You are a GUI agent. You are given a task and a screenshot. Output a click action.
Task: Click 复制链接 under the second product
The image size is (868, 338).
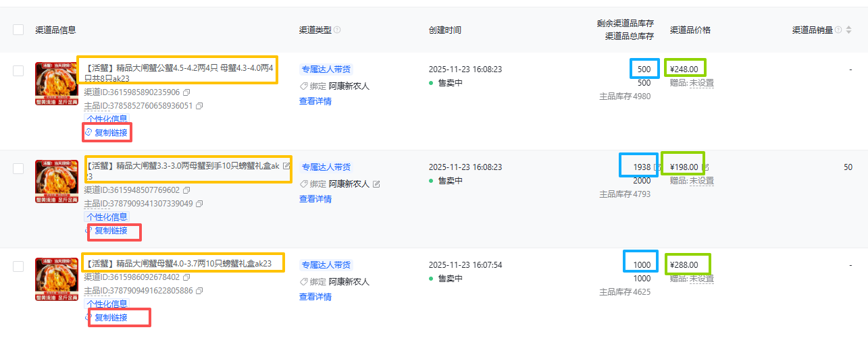pyautogui.click(x=110, y=231)
